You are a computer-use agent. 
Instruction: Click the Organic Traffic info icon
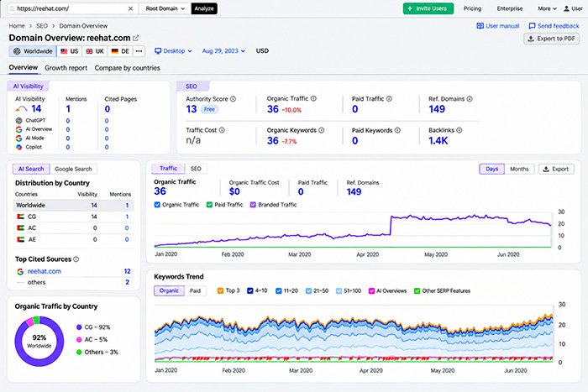click(x=313, y=98)
